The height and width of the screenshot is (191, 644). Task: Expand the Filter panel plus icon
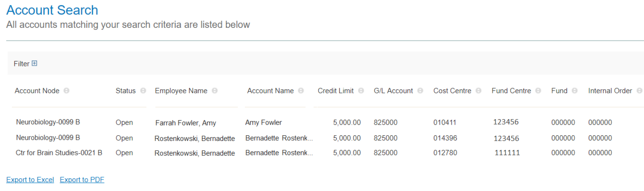click(34, 63)
